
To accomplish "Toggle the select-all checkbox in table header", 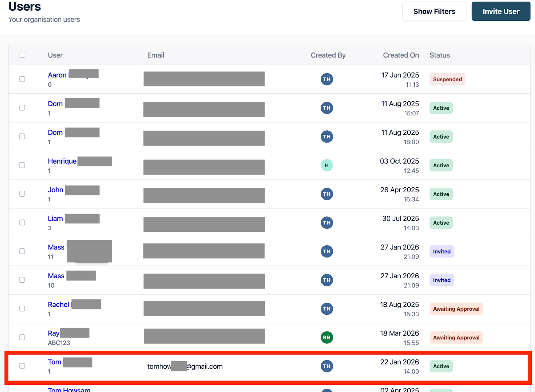I will tap(22, 55).
